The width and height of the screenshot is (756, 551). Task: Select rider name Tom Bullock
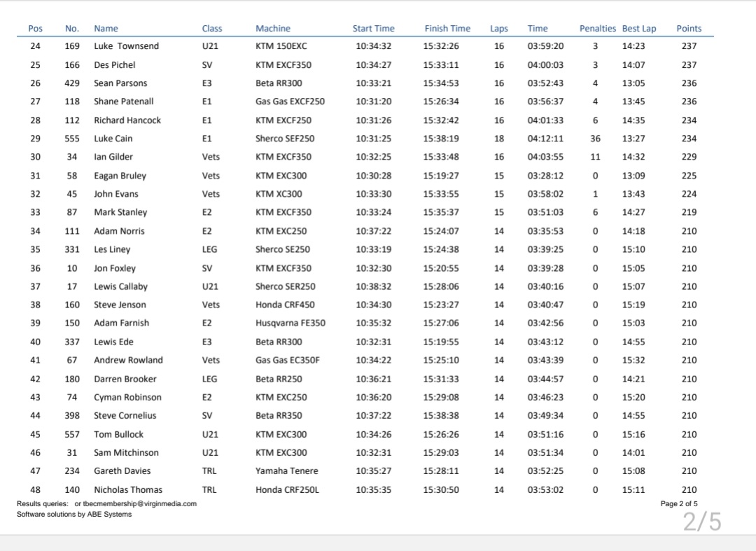click(x=118, y=434)
